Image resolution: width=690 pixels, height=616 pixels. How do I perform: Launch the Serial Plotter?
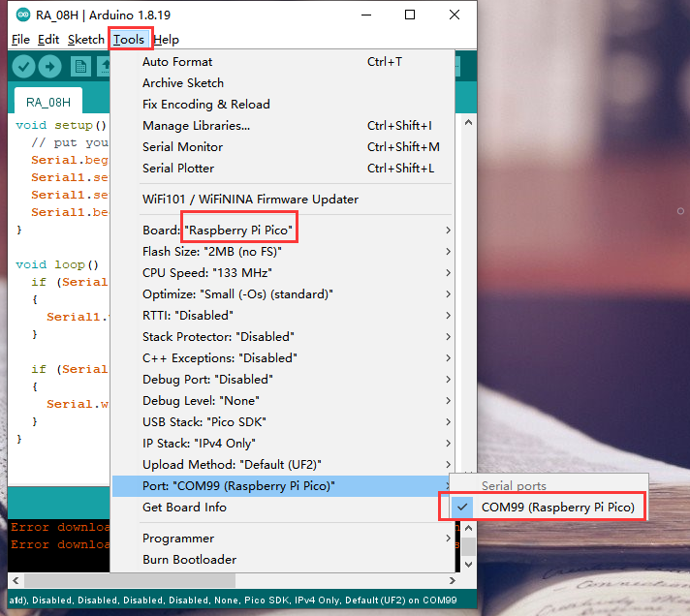(x=283, y=169)
